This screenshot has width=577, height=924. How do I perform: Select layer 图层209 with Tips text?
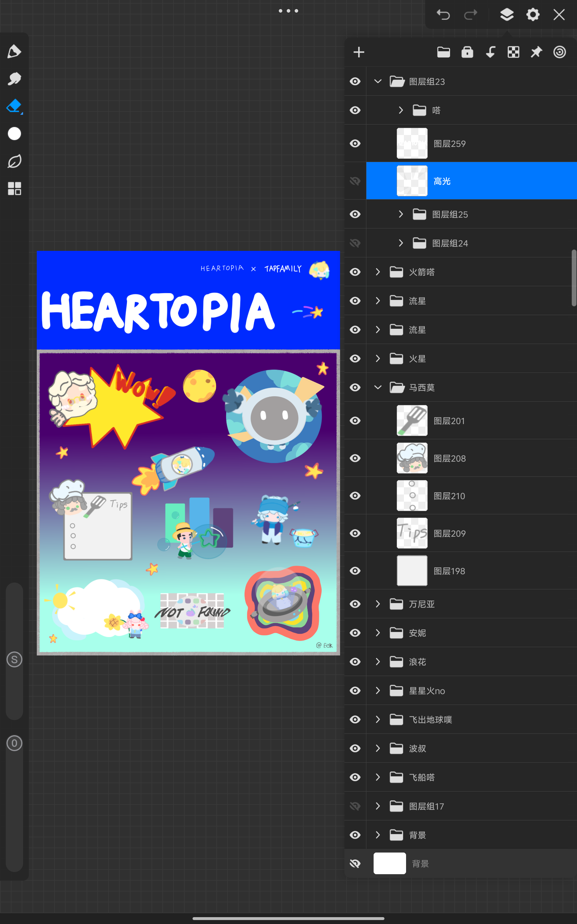point(450,533)
